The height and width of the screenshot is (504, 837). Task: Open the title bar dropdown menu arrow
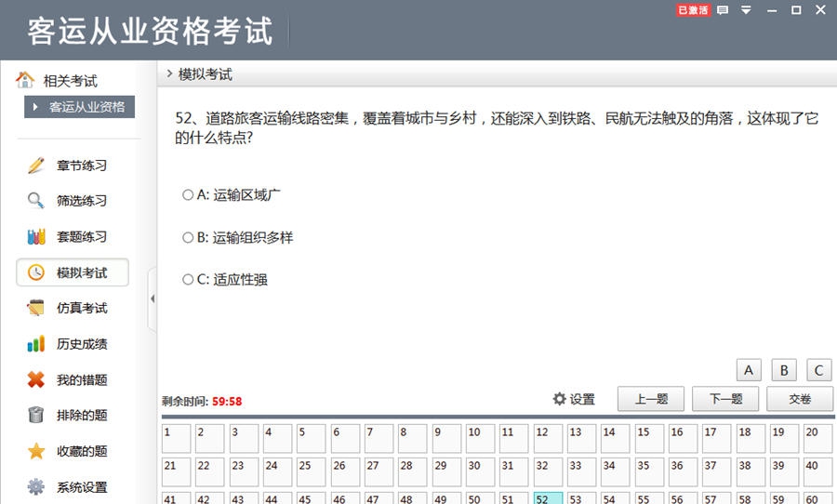pyautogui.click(x=746, y=10)
